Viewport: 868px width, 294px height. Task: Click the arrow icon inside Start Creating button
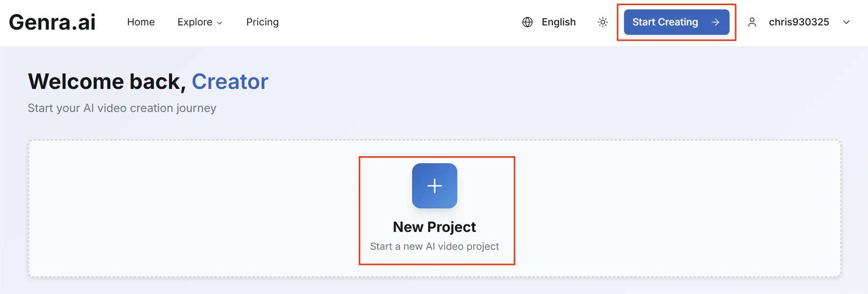click(x=715, y=22)
